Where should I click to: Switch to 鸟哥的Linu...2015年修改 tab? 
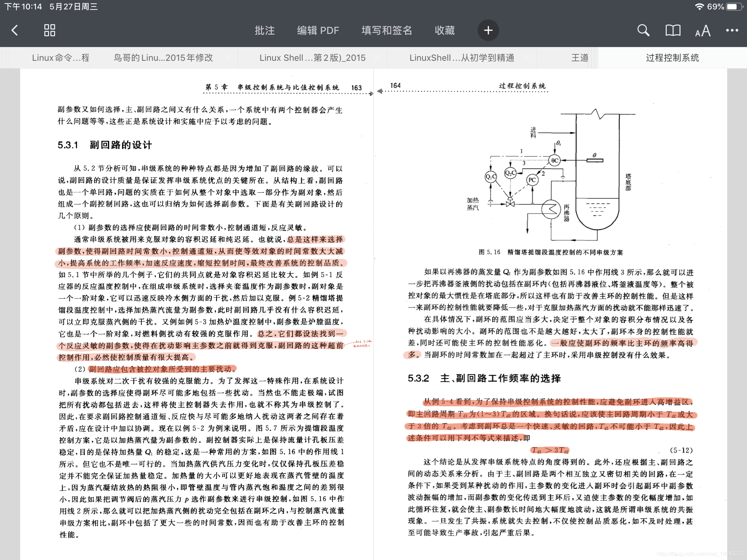click(163, 58)
